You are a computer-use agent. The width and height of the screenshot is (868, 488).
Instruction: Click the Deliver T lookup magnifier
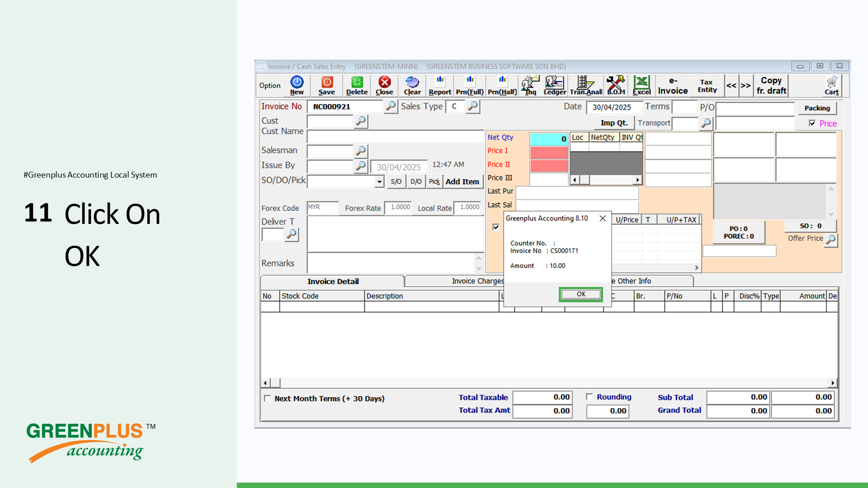292,234
